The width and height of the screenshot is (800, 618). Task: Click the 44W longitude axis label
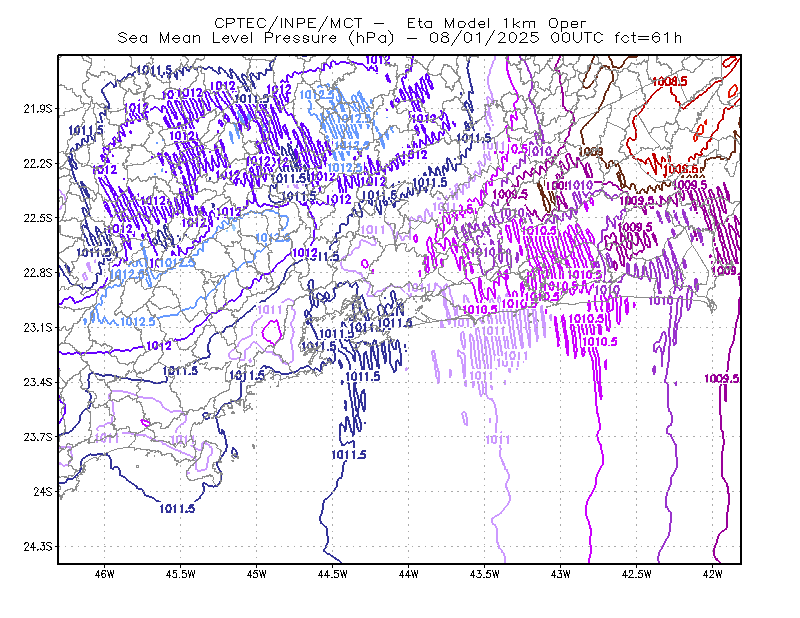click(x=409, y=574)
